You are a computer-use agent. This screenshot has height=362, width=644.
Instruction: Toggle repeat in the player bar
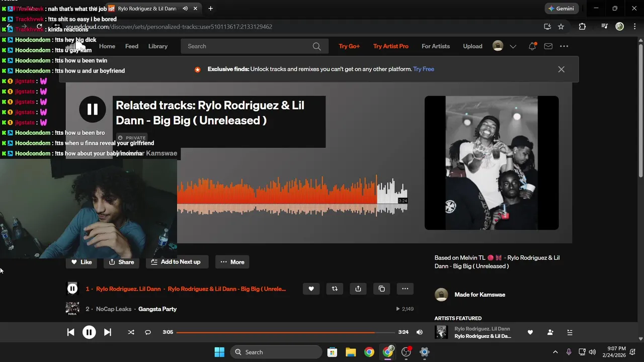(x=148, y=332)
